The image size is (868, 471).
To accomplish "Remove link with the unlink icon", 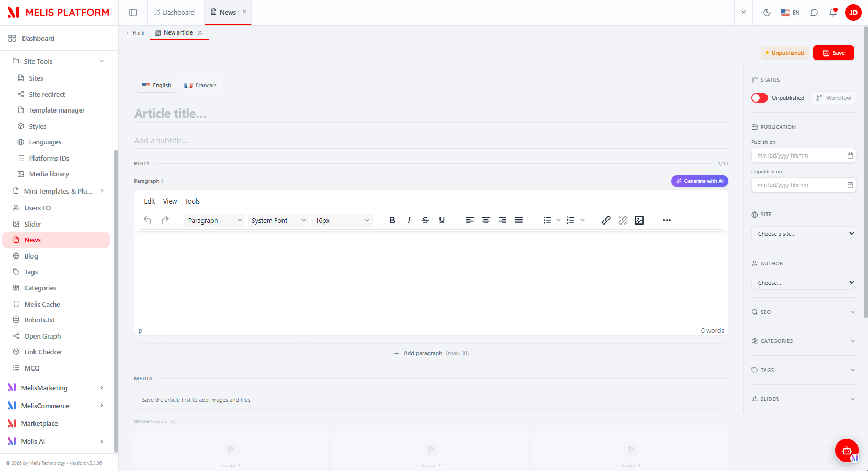I will (x=623, y=220).
